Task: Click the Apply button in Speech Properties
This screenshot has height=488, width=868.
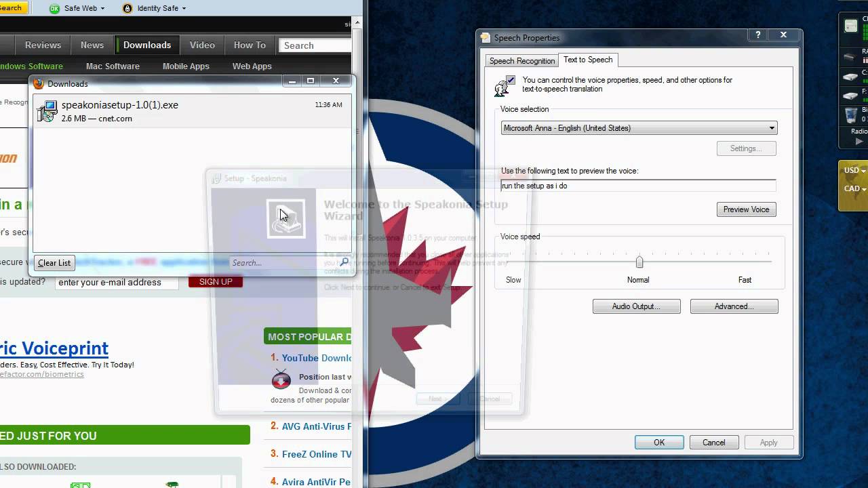Action: pyautogui.click(x=768, y=443)
